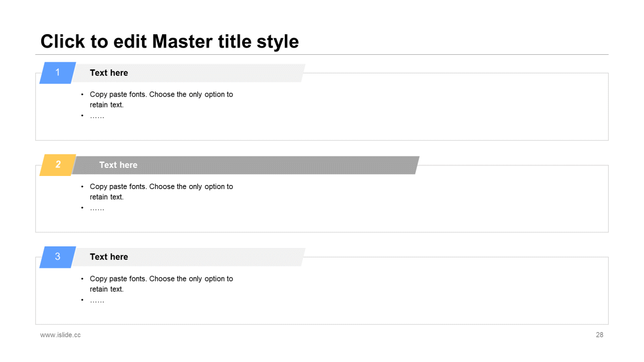
Task: Select the blue number 3 badge
Action: pyautogui.click(x=58, y=257)
